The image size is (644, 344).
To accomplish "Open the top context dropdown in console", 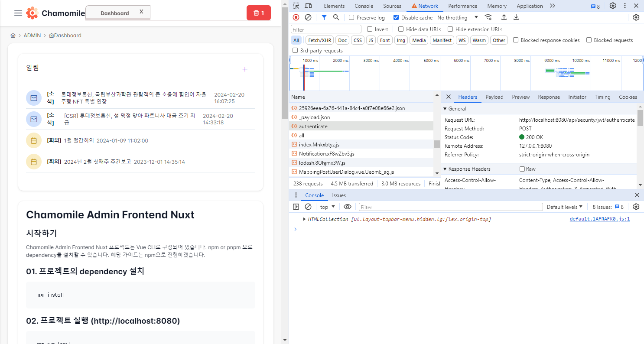I will click(328, 207).
